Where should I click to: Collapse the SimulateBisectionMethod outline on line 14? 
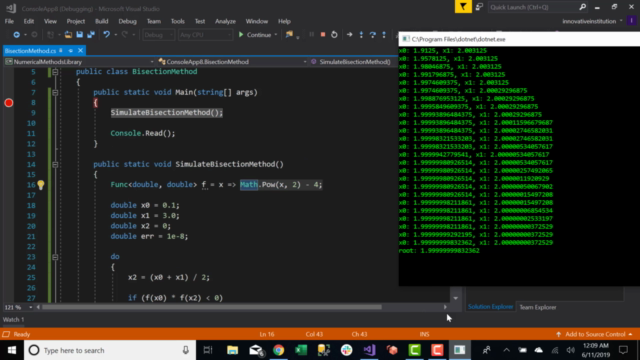55,164
